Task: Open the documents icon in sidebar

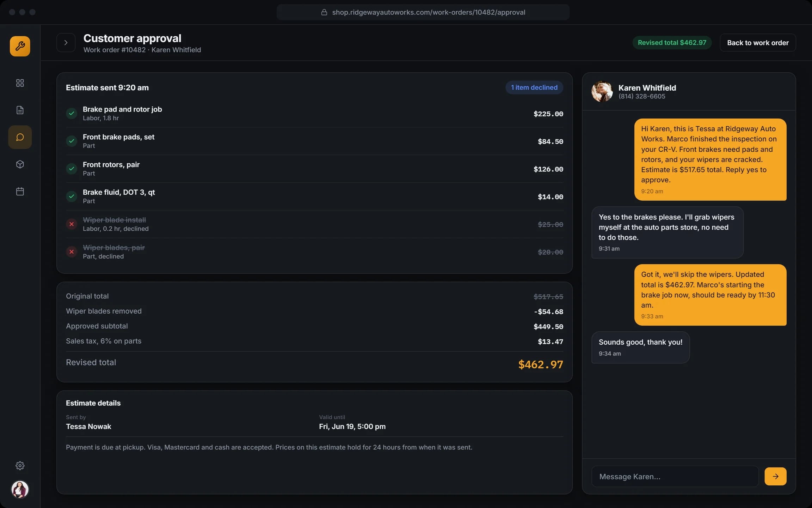Action: point(20,110)
